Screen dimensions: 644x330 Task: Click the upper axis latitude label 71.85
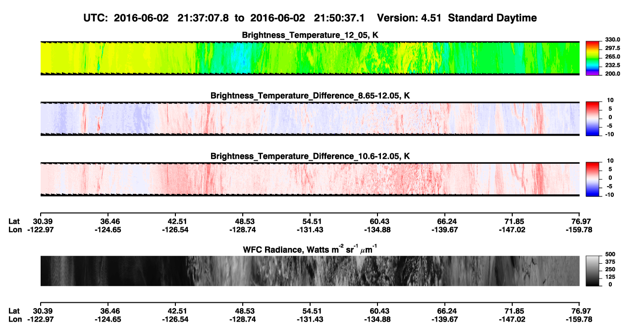[512, 222]
